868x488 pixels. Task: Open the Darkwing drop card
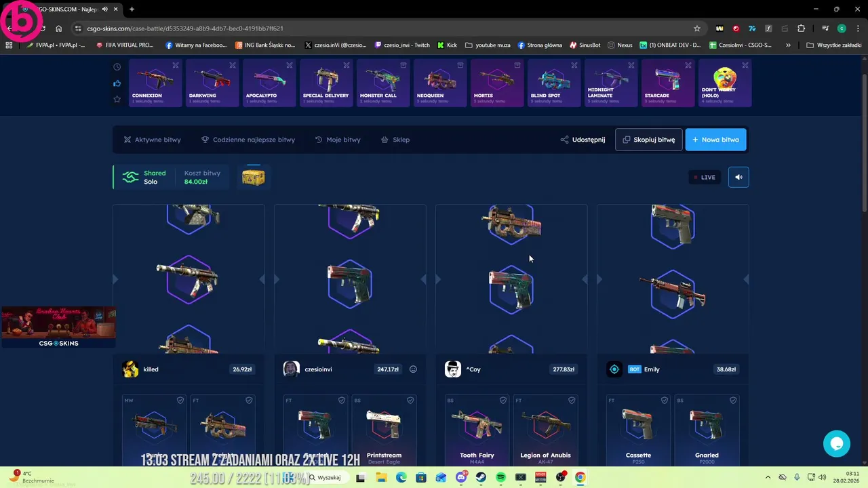212,83
